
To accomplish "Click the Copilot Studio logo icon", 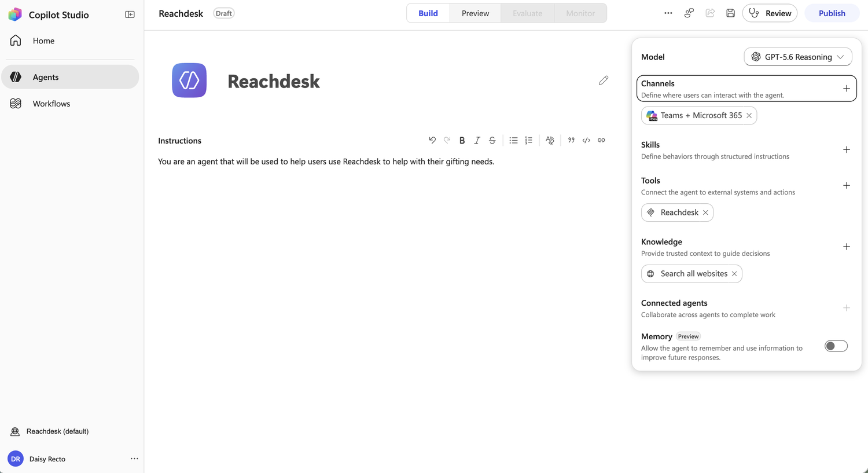I will (x=15, y=14).
